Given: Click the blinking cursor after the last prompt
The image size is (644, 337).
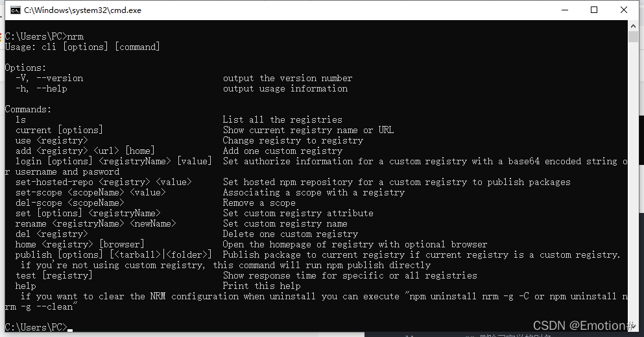Looking at the screenshot, I should click(x=70, y=330).
